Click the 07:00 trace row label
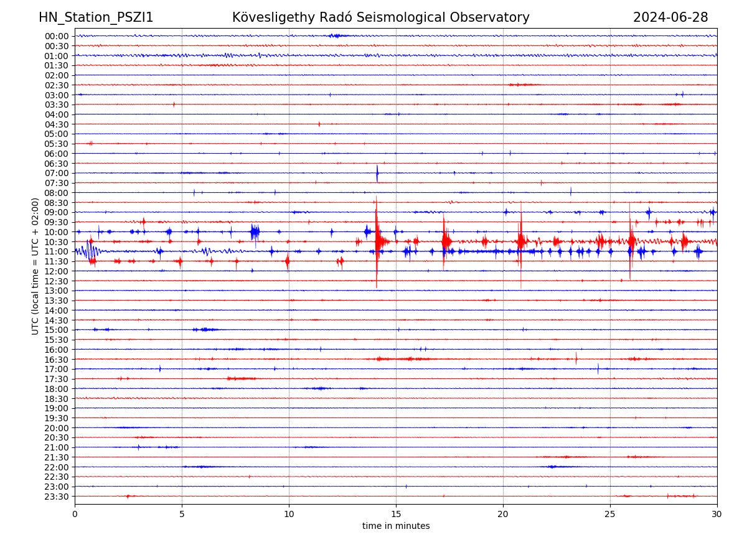Image resolution: width=747 pixels, height=560 pixels. pyautogui.click(x=57, y=173)
